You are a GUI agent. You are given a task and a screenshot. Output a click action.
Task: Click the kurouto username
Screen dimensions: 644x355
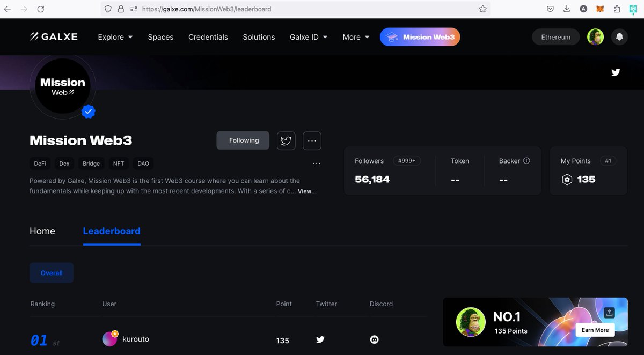click(x=136, y=339)
